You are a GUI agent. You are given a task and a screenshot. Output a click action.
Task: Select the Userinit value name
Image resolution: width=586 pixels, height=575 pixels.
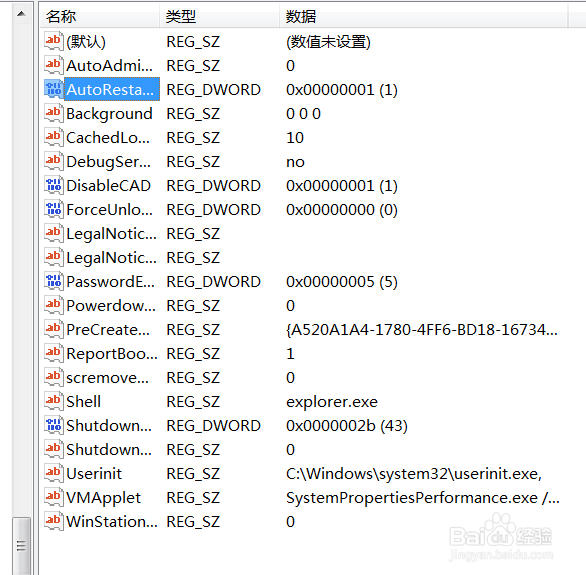[94, 473]
